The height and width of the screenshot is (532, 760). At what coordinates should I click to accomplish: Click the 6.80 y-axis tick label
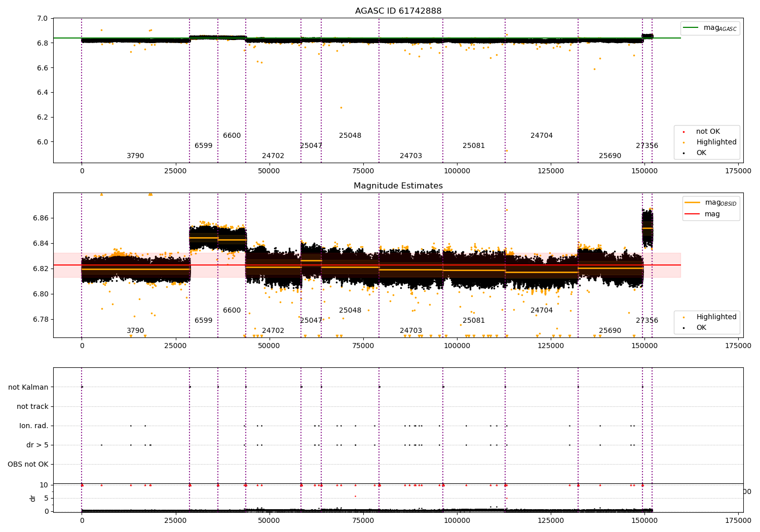pyautogui.click(x=41, y=294)
